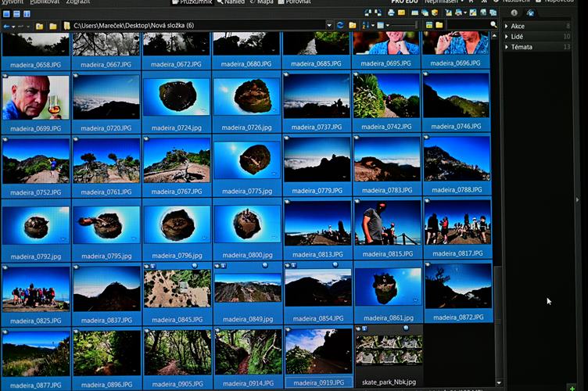Screen dimensions: 588x391
Task: Select thumbnail madeira_0845.JPG
Action: pyautogui.click(x=177, y=289)
